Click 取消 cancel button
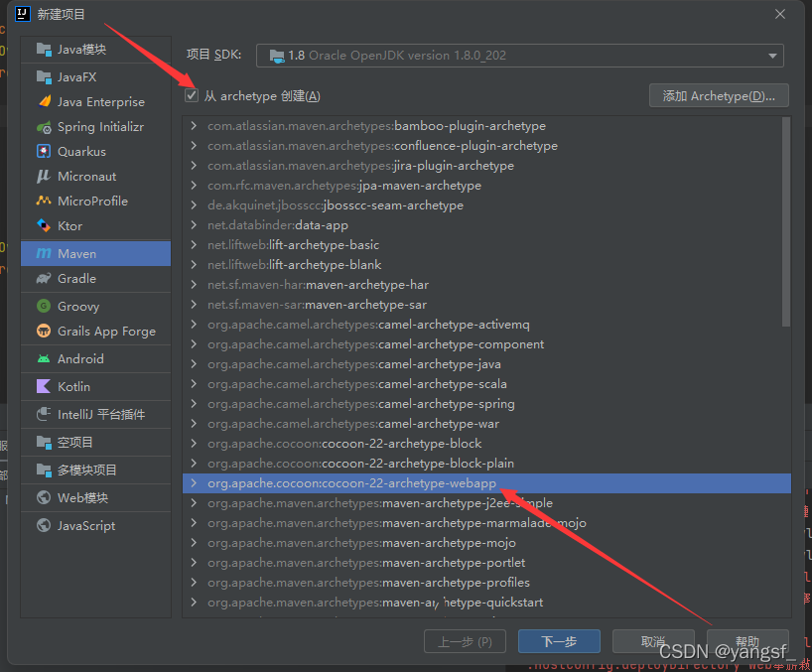This screenshot has height=672, width=812. [x=653, y=641]
